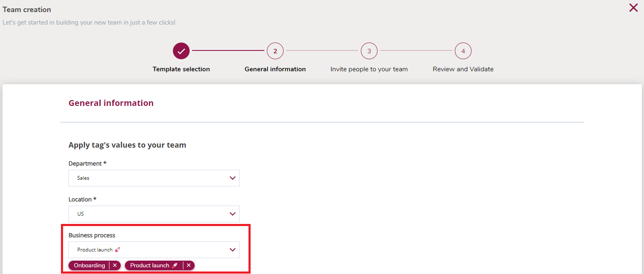Select the General information step label
Viewport: 644px width, 274px height.
tap(275, 69)
